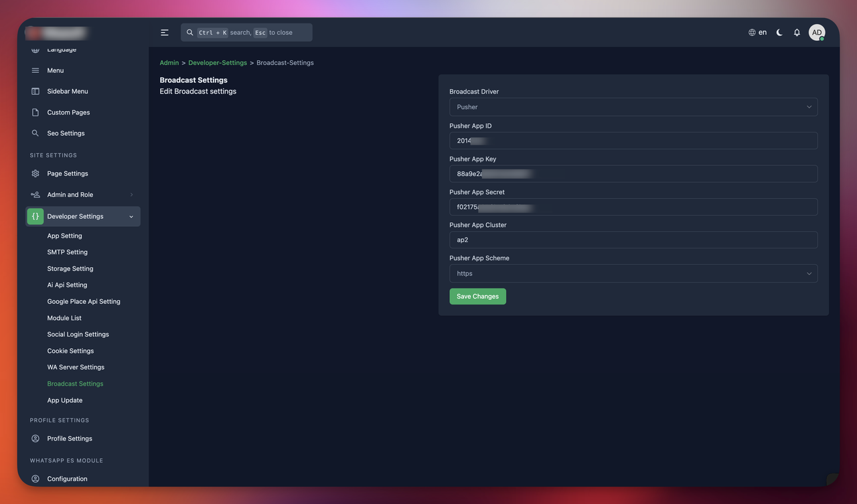Open App Setting in the sidebar
The image size is (857, 504).
(x=65, y=236)
